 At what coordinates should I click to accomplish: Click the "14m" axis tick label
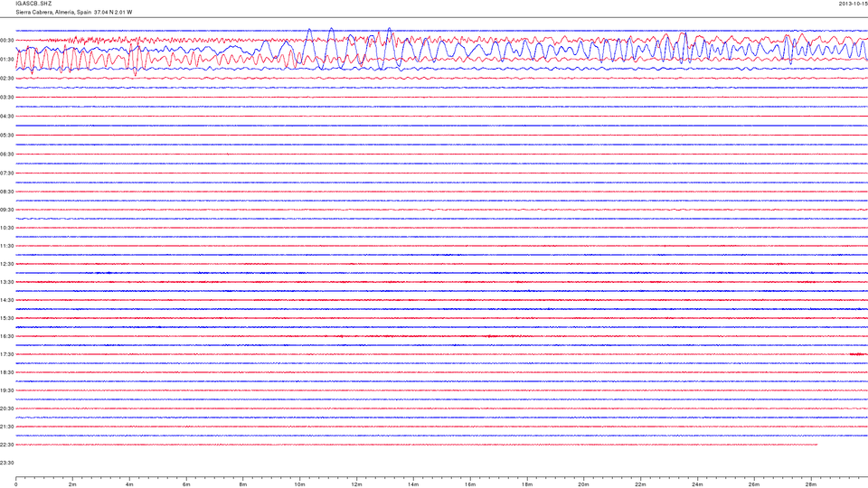(413, 484)
